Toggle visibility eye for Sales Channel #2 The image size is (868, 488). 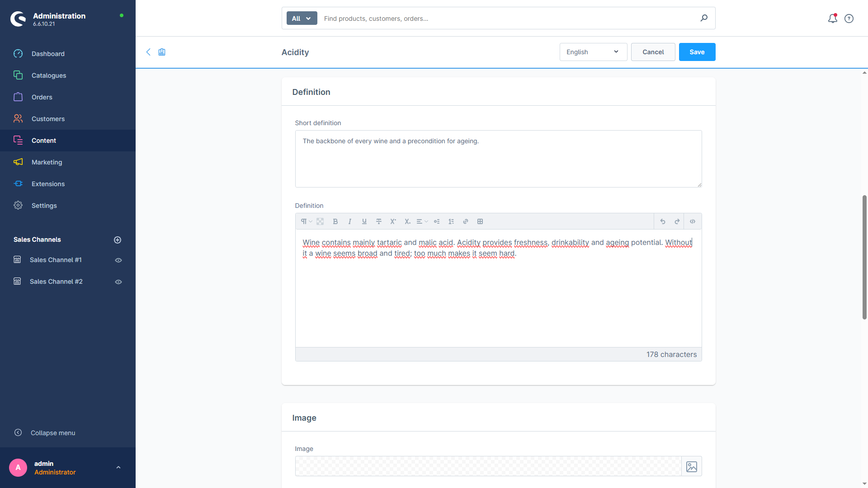pyautogui.click(x=118, y=282)
